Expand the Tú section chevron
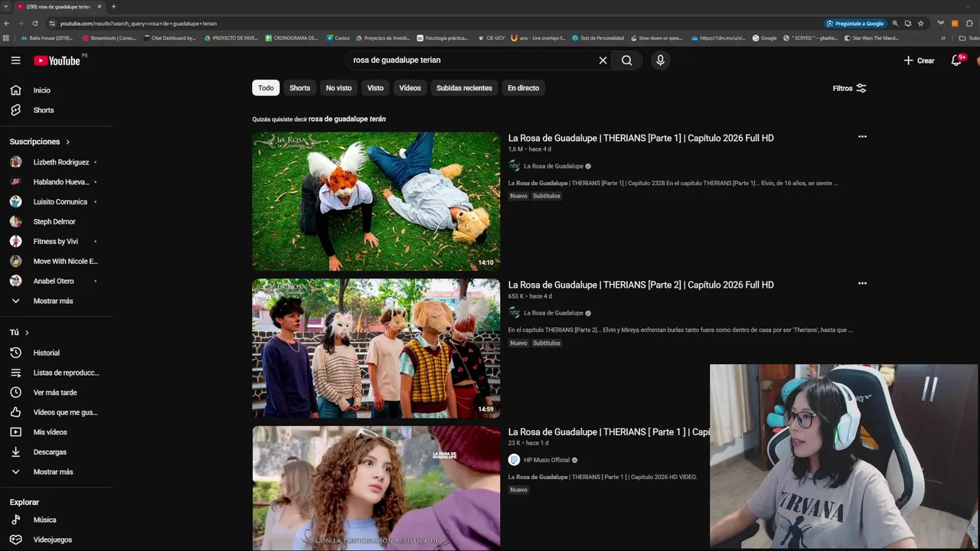This screenshot has height=551, width=980. [x=27, y=333]
